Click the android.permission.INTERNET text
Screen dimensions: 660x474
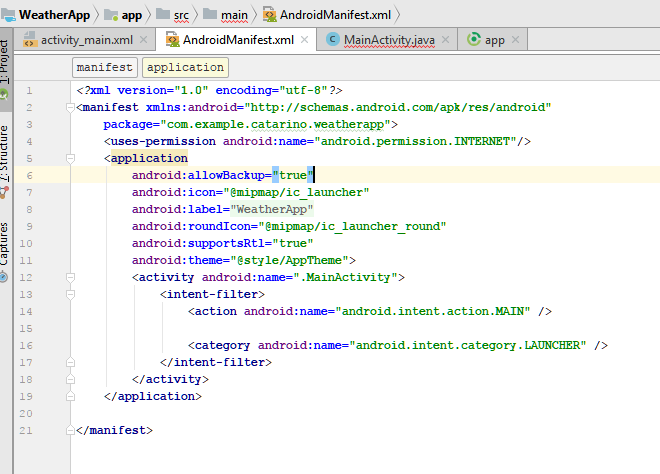point(415,141)
